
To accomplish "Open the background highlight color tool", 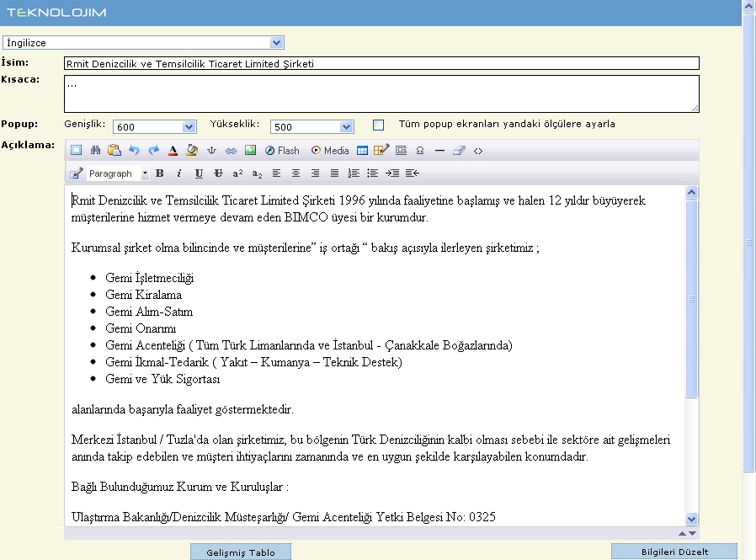I will 192,151.
